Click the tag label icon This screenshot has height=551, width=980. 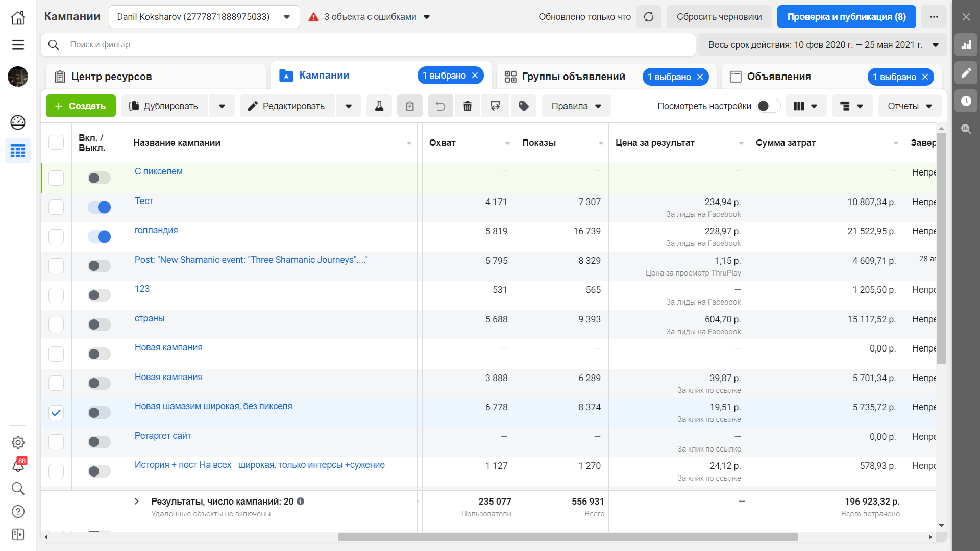click(x=523, y=106)
